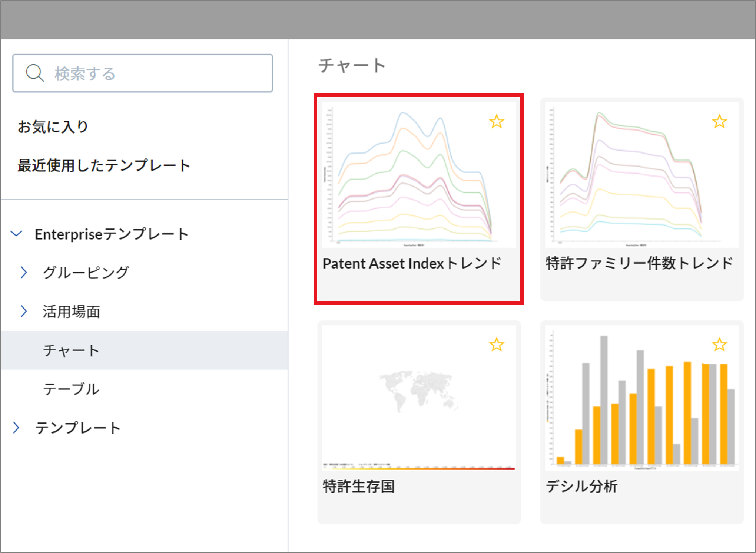
Task: Click the 特許ファミリー件数トレンド title
Action: [639, 263]
